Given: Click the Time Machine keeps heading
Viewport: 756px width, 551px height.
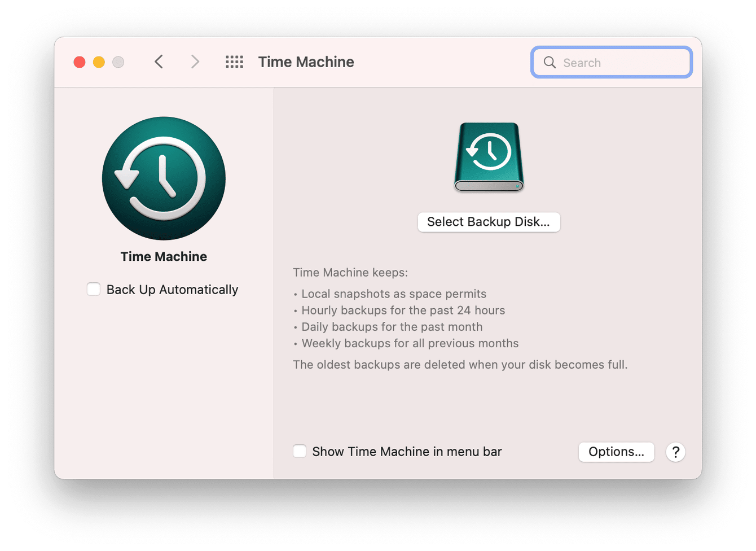Looking at the screenshot, I should click(350, 272).
